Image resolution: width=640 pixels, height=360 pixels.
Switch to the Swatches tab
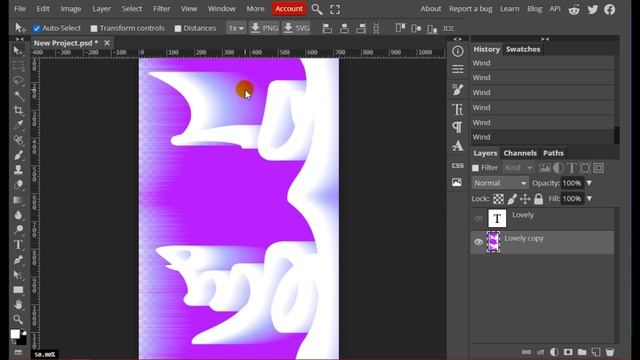pyautogui.click(x=523, y=49)
